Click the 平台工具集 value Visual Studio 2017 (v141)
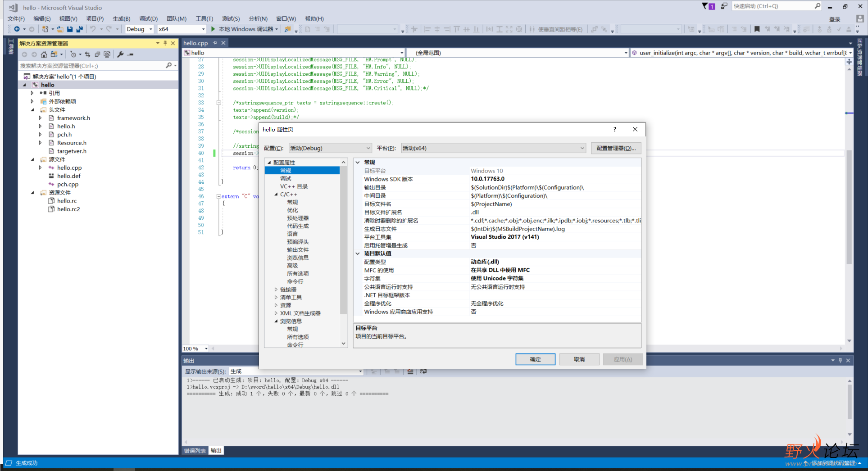The width and height of the screenshot is (868, 471). (x=504, y=237)
